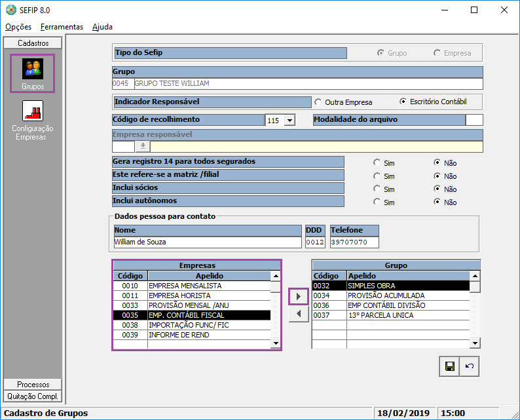
Task: Switch to Quitação Compl. sidebar section
Action: click(33, 396)
